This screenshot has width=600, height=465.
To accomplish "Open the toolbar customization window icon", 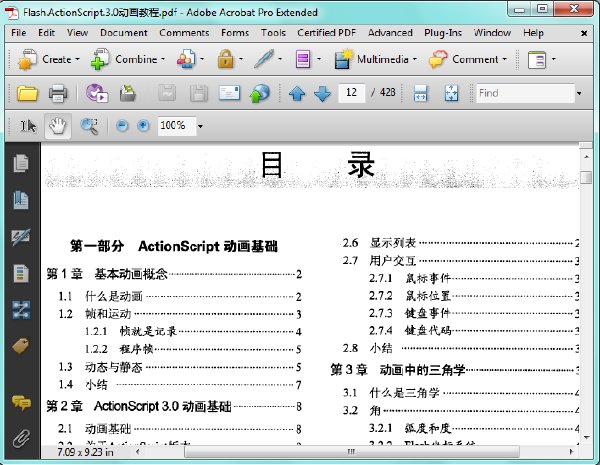I will click(537, 60).
